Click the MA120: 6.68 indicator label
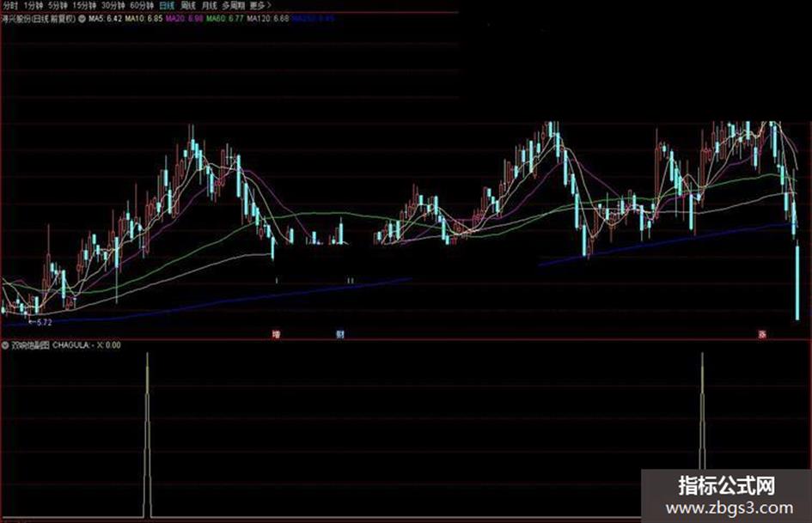The image size is (812, 523). pyautogui.click(x=268, y=19)
